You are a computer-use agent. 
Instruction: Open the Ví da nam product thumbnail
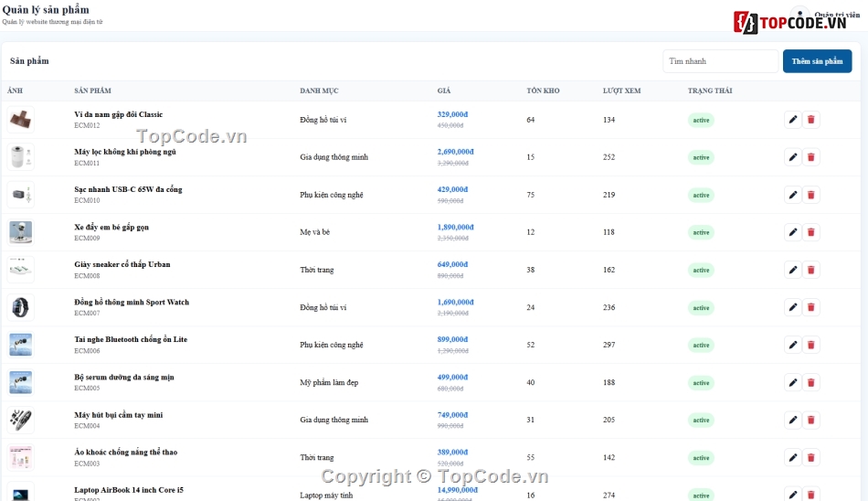click(20, 120)
